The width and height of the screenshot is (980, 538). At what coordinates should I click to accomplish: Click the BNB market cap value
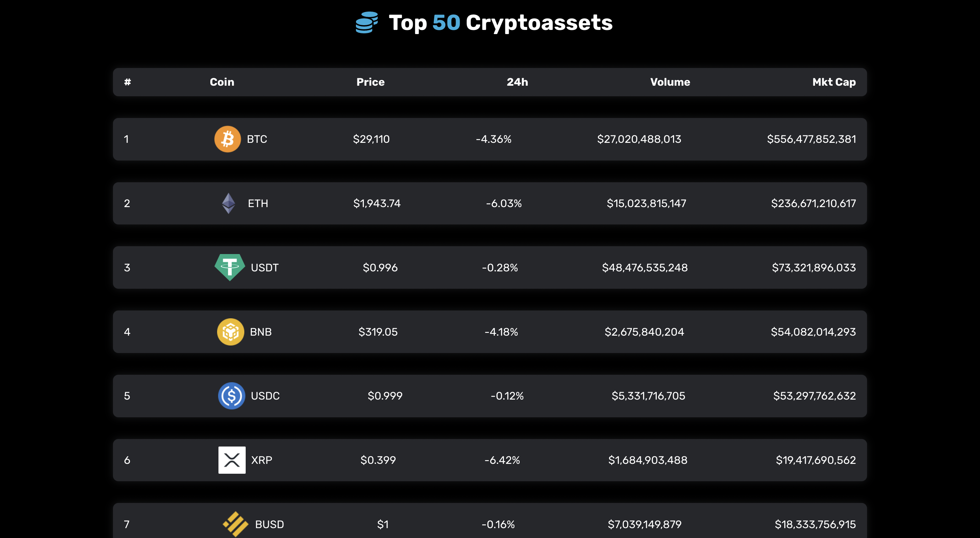[x=813, y=332]
